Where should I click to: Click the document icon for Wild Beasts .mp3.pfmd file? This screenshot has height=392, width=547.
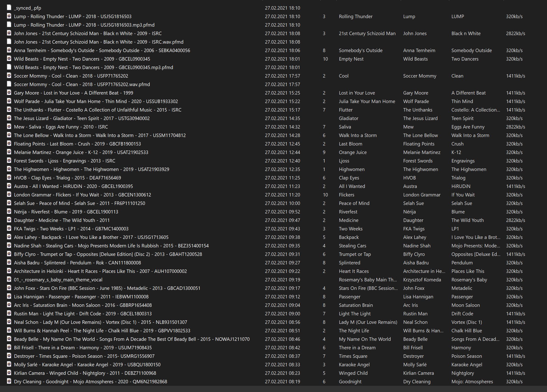9,67
